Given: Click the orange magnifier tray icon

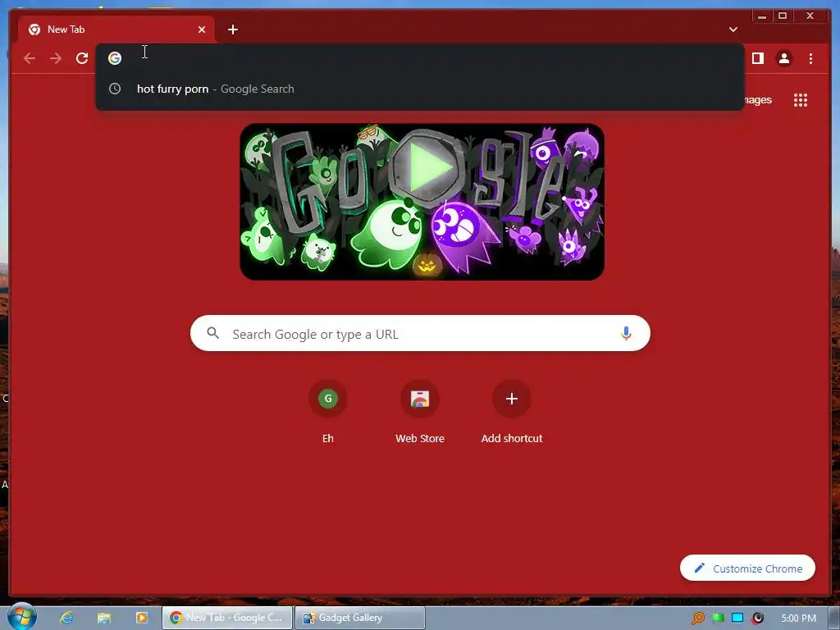Looking at the screenshot, I should point(697,619).
